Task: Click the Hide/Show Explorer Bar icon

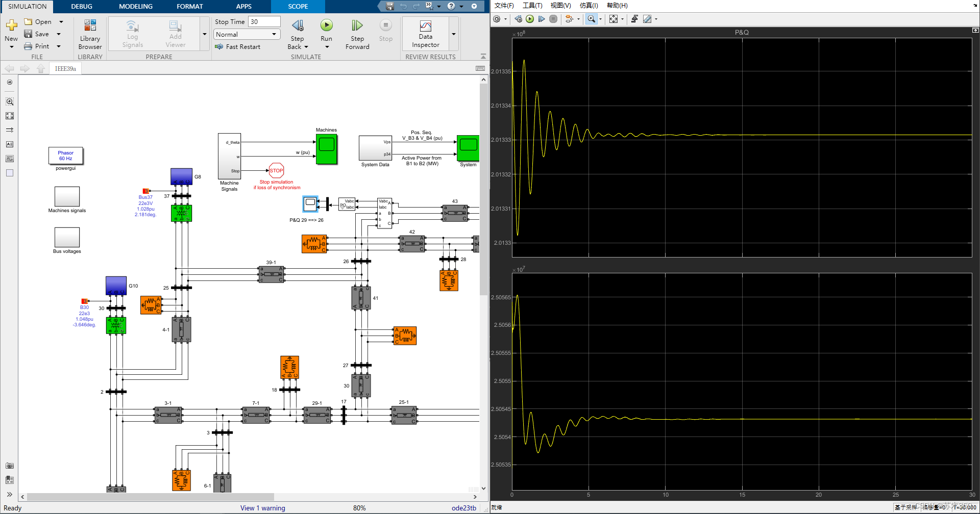Action: (x=9, y=82)
